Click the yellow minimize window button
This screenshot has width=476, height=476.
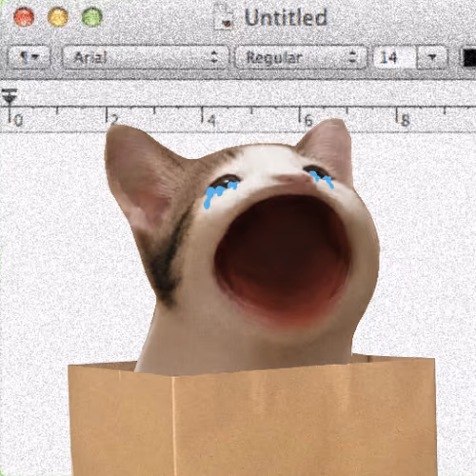coord(58,16)
